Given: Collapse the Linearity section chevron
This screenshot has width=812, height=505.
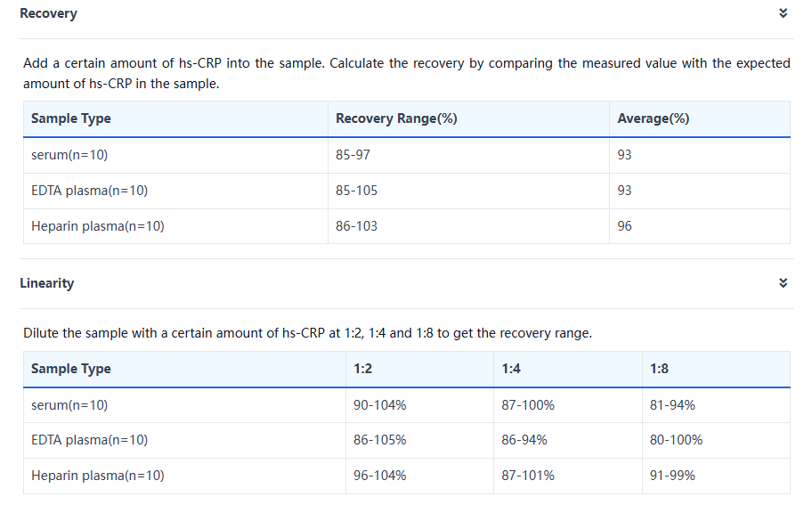Looking at the screenshot, I should [x=783, y=283].
